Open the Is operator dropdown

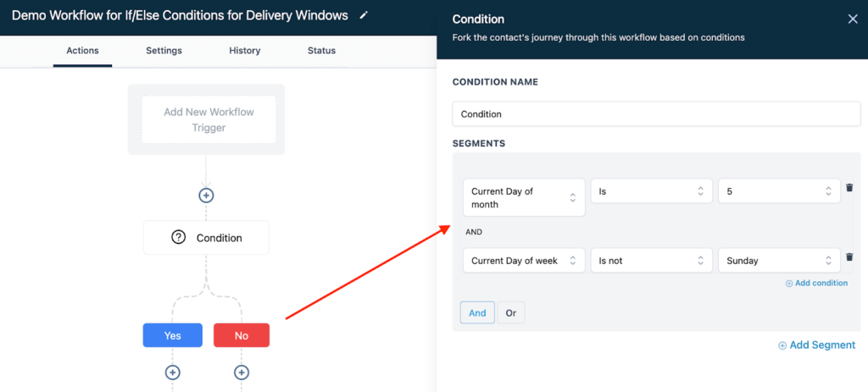point(651,191)
